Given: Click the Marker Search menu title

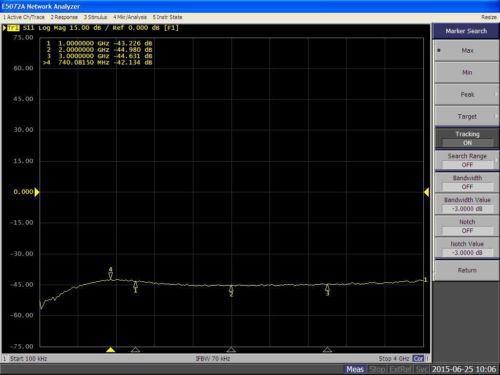Looking at the screenshot, I should click(466, 31).
